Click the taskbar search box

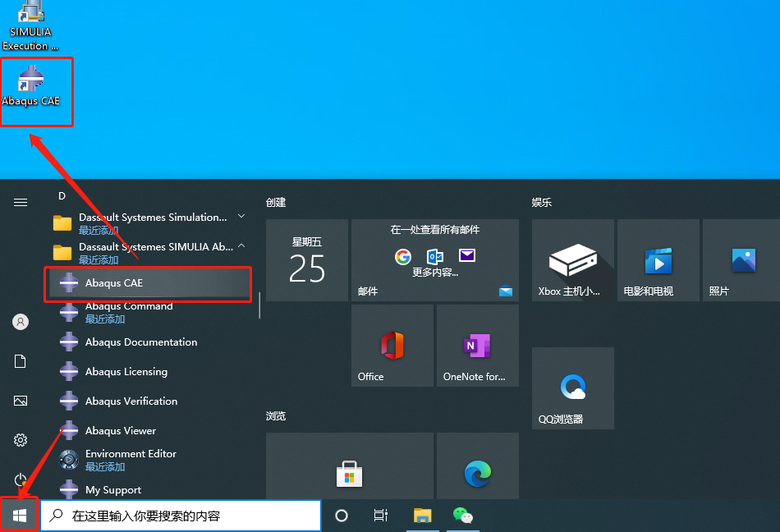click(x=181, y=516)
